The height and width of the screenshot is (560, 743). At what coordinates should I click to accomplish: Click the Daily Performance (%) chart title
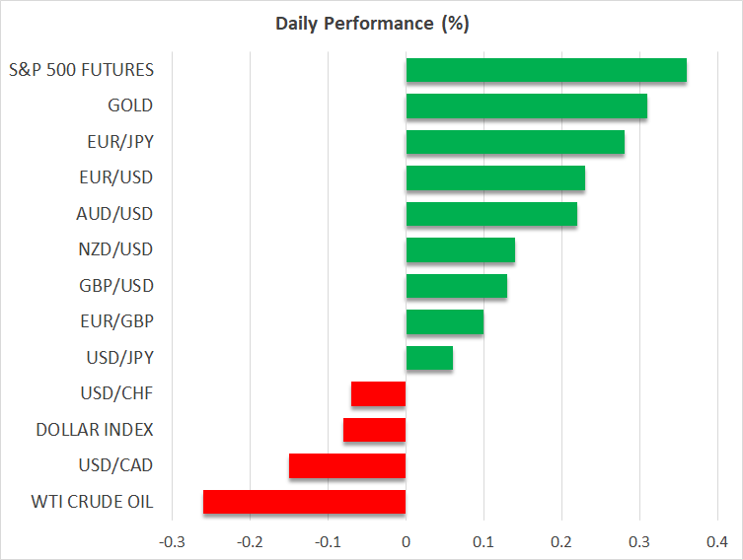tap(370, 23)
